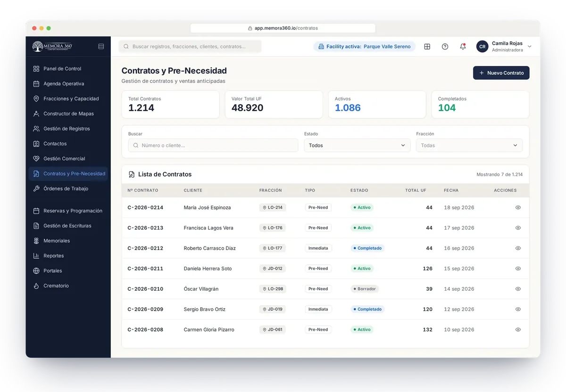Click the Completados 104 stat card

point(480,105)
